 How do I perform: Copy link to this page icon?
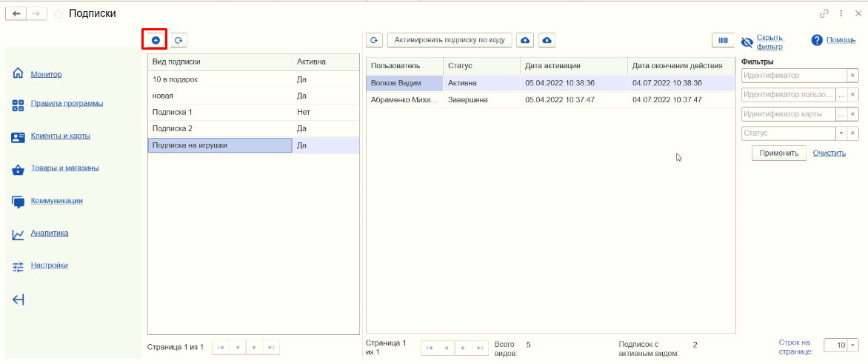(824, 14)
